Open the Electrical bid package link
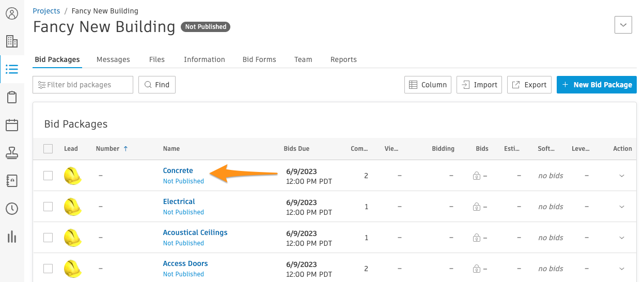Viewport: 644px width, 282px height. 179,201
